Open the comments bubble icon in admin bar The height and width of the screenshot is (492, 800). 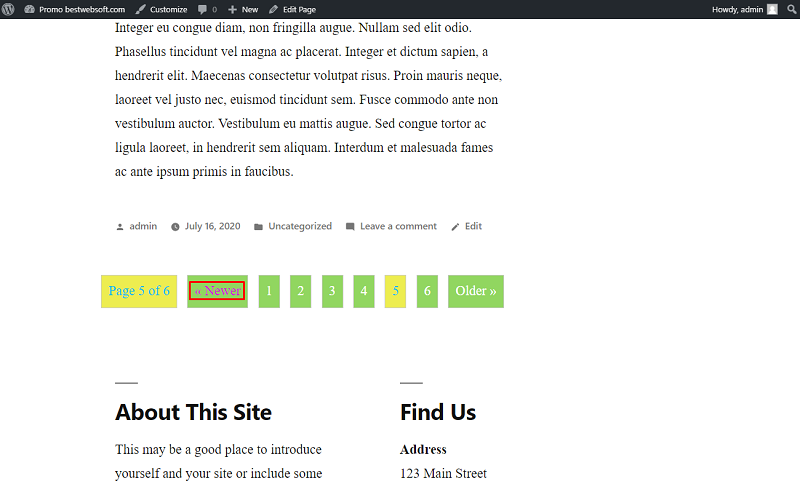pos(203,9)
